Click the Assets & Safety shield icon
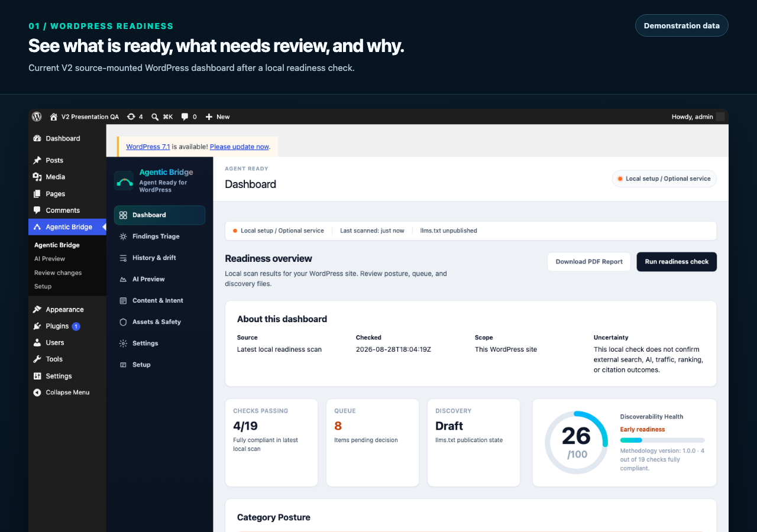The image size is (757, 532). pos(123,322)
